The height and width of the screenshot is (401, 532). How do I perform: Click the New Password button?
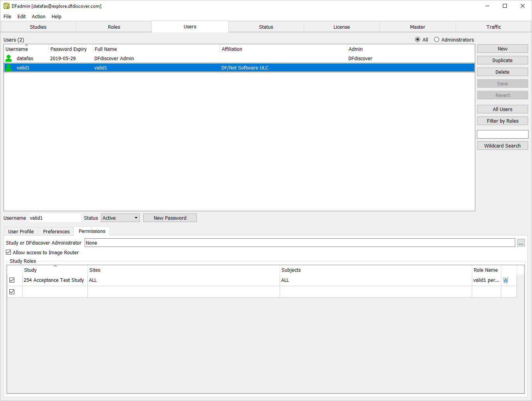pyautogui.click(x=170, y=218)
